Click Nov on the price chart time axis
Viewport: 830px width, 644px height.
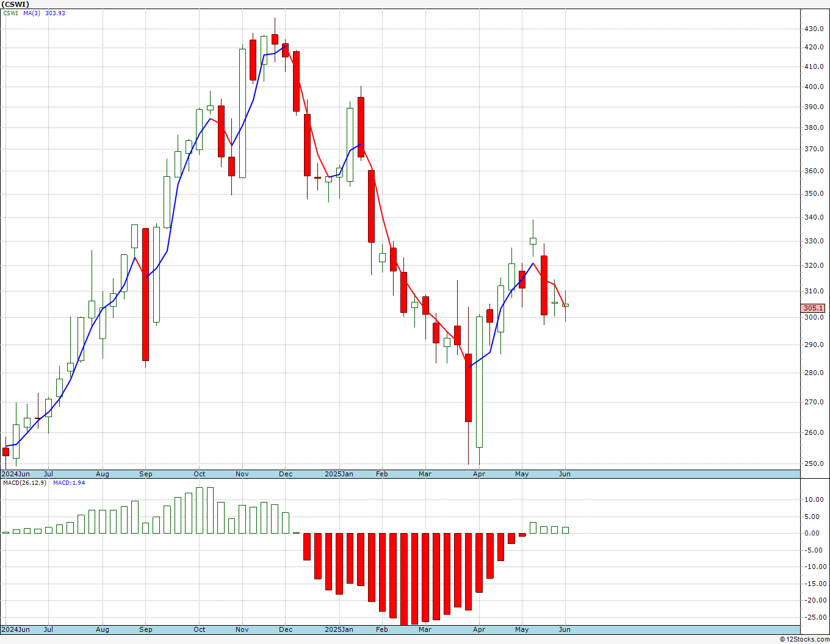(242, 474)
